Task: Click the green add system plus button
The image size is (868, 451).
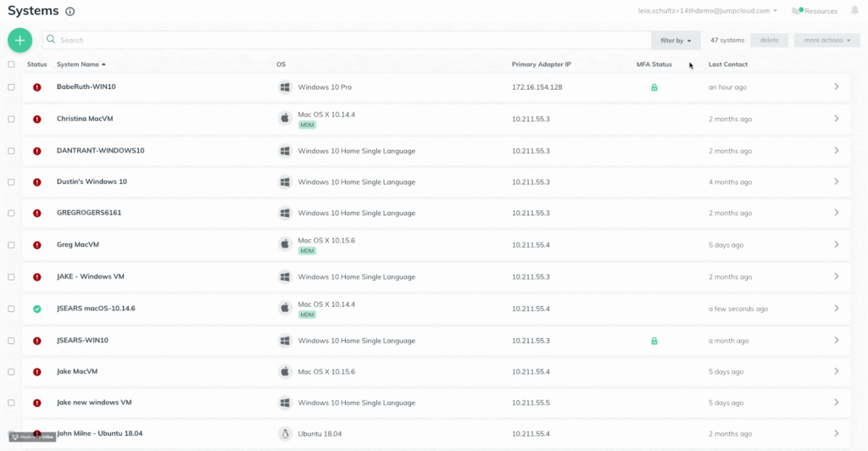Action: tap(19, 40)
